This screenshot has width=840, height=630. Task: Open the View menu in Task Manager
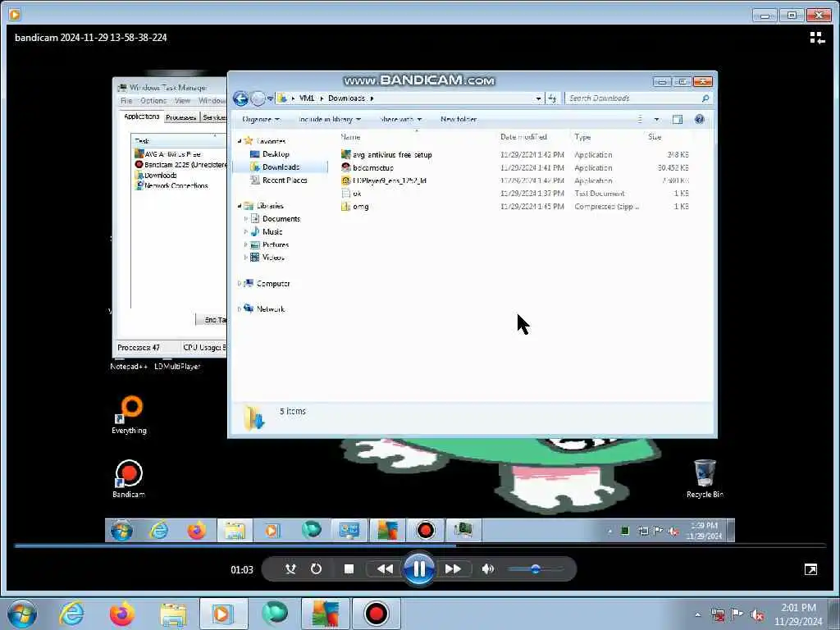(182, 101)
